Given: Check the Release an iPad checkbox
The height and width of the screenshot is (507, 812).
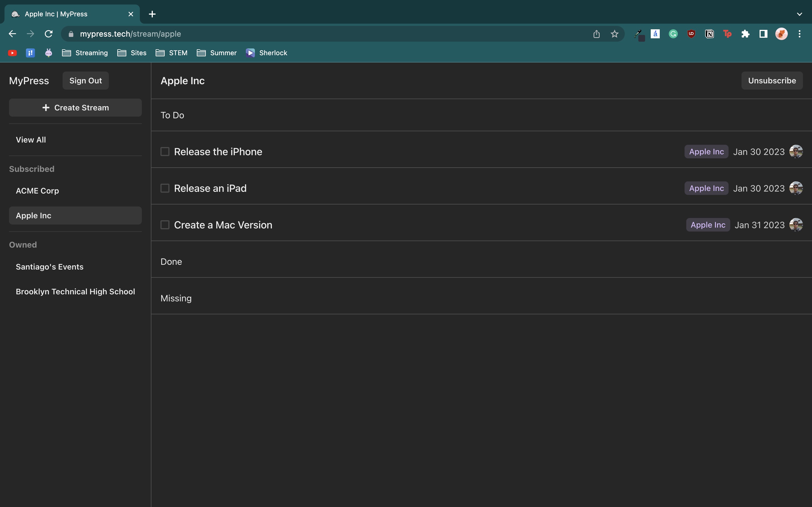Looking at the screenshot, I should click(165, 188).
